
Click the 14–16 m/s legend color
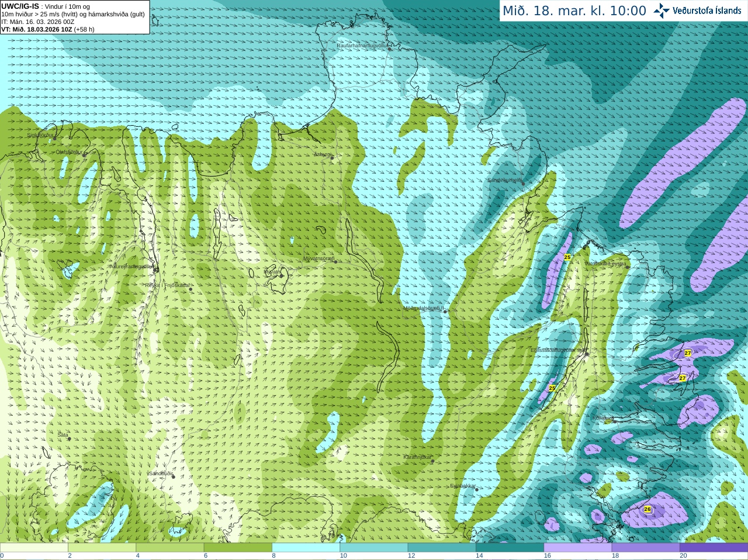[510, 547]
